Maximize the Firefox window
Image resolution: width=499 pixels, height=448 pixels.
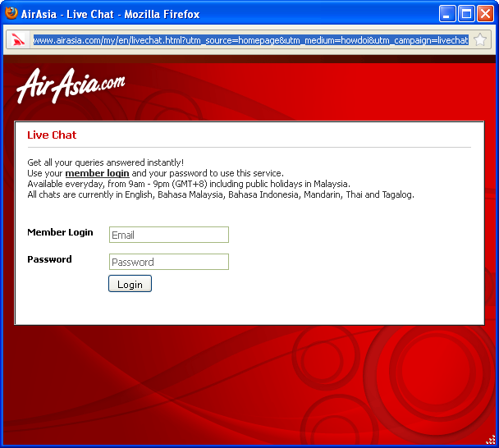click(466, 14)
